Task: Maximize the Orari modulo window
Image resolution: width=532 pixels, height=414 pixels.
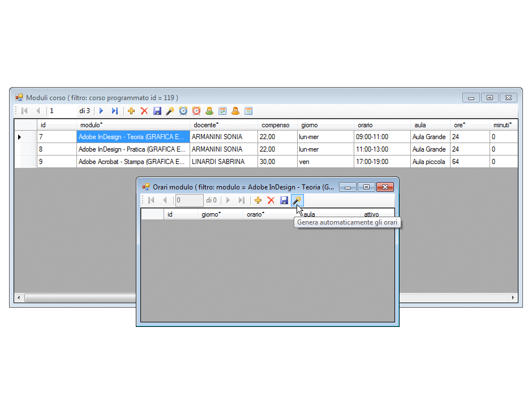Action: pos(366,187)
